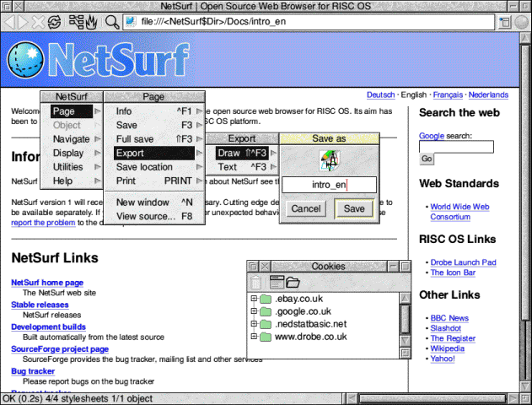
Task: Select Save location in the Page menu
Action: click(x=144, y=167)
